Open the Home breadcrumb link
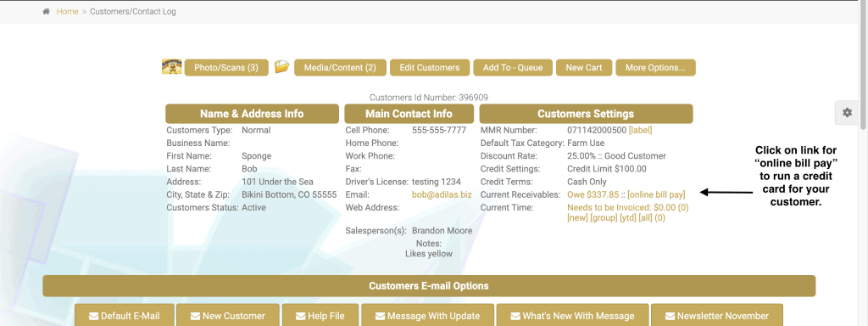 (67, 12)
